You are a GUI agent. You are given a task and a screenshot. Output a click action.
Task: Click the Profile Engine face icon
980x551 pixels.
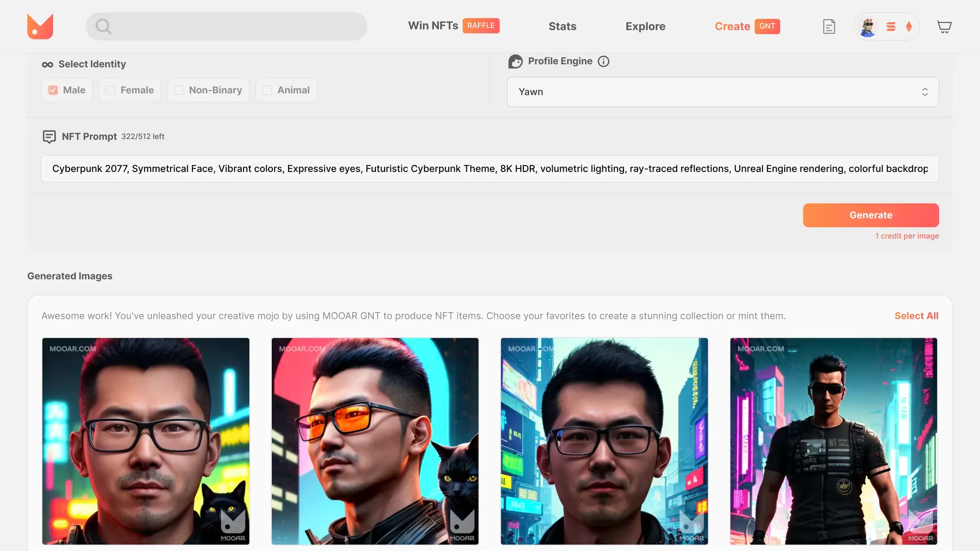pyautogui.click(x=515, y=61)
